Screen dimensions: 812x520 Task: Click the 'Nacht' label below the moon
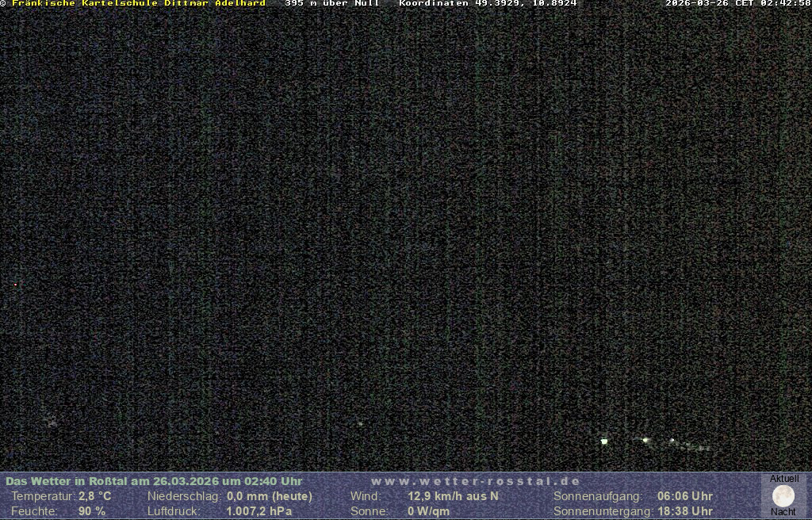[x=783, y=512]
